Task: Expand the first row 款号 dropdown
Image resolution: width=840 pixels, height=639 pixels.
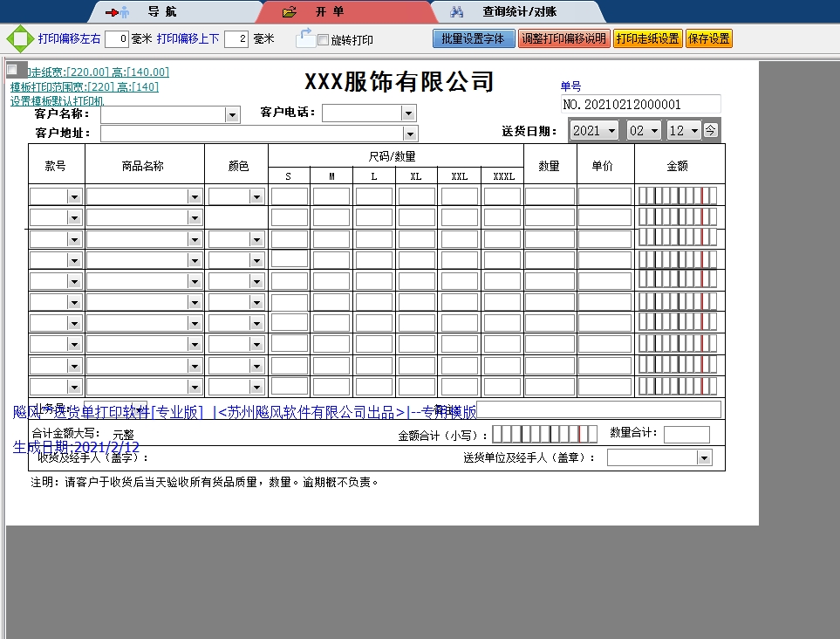Action: pyautogui.click(x=74, y=196)
